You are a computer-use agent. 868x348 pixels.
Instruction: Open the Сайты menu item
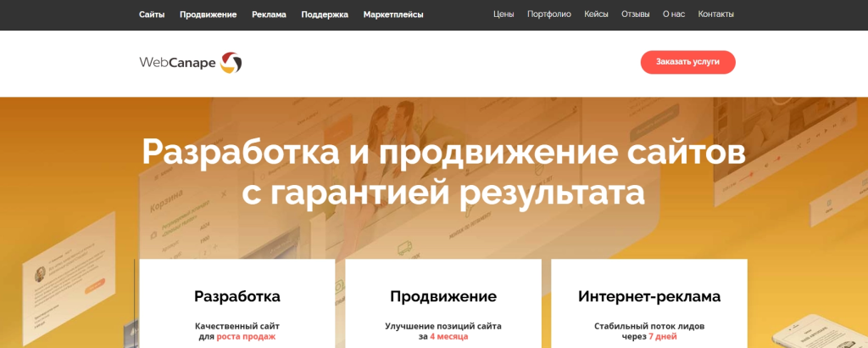tap(152, 14)
